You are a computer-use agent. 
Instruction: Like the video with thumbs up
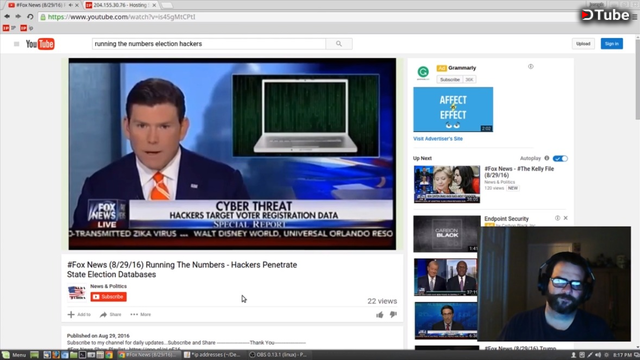[380, 315]
